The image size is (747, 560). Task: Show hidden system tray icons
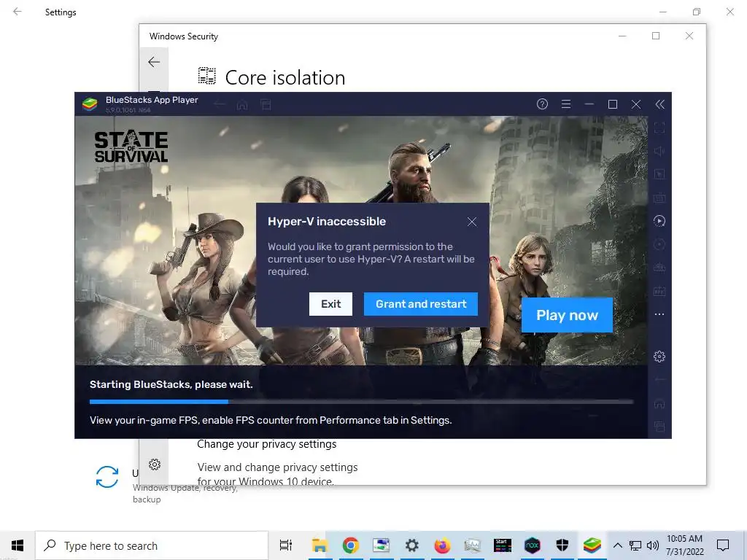tap(617, 545)
